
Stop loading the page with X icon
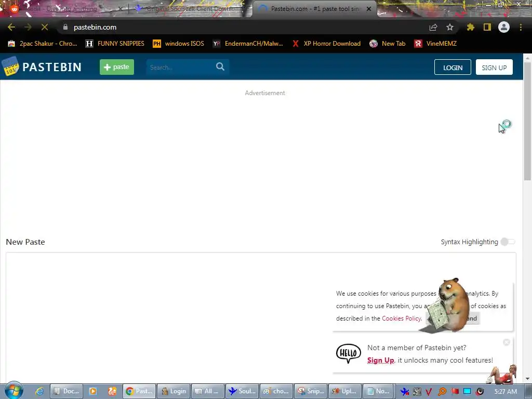coord(45,27)
